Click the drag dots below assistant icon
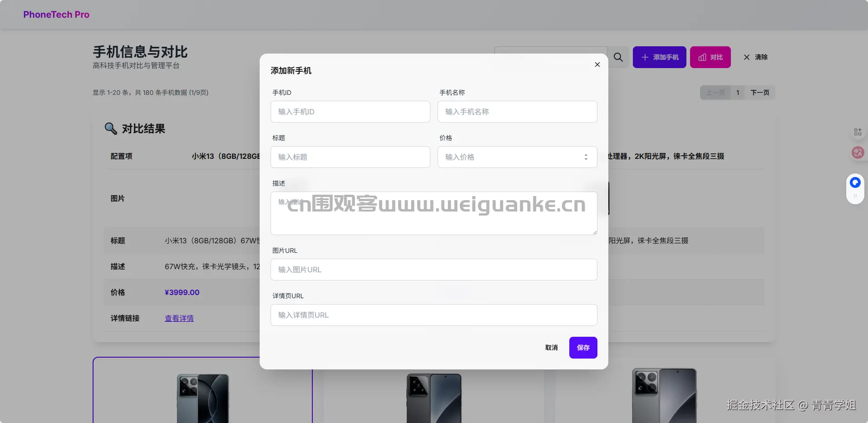Image resolution: width=868 pixels, height=423 pixels. click(855, 196)
